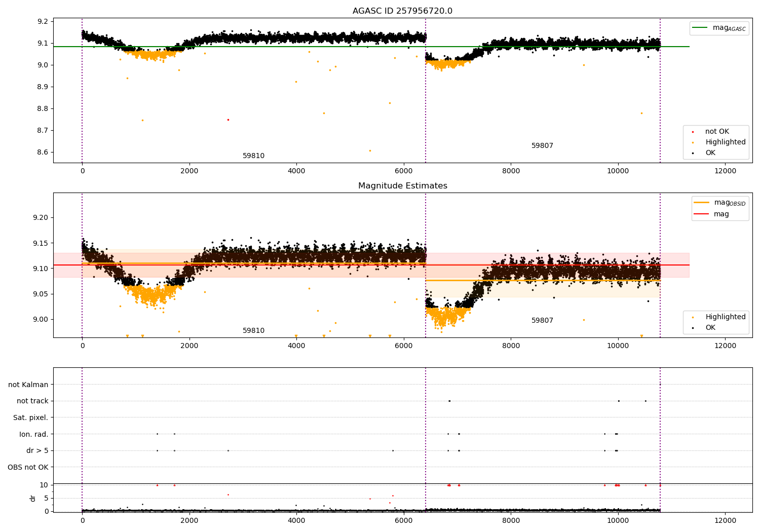Viewport: 760px width, 532px height.
Task: Click observation label 59810 in the top plot
Action: pos(253,156)
